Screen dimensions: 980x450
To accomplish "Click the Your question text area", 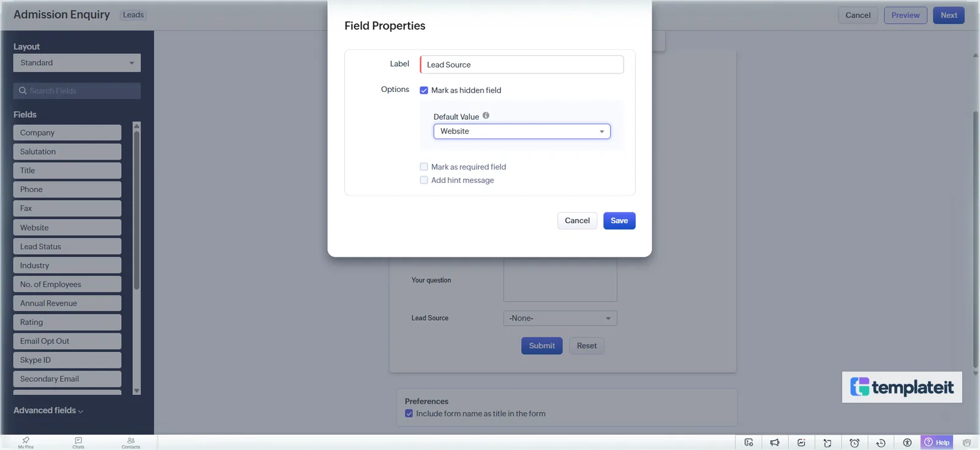I will tap(560, 280).
